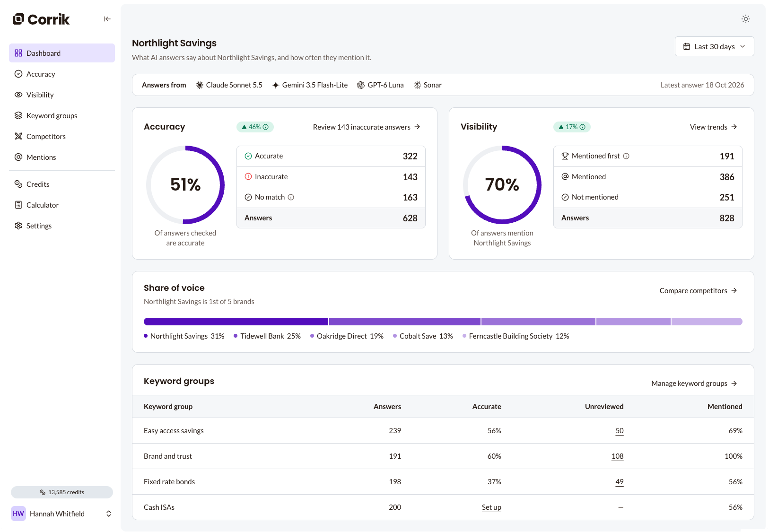Screen dimensions: 769x532
Task: Go to Accuracy in sidebar
Action: (62, 74)
